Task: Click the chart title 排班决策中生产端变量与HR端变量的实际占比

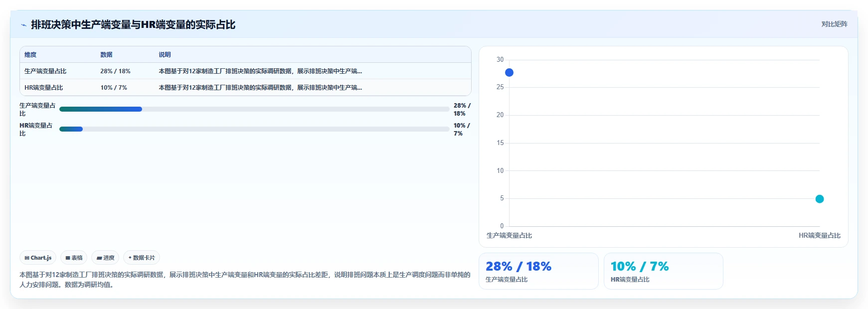Action: tap(133, 25)
